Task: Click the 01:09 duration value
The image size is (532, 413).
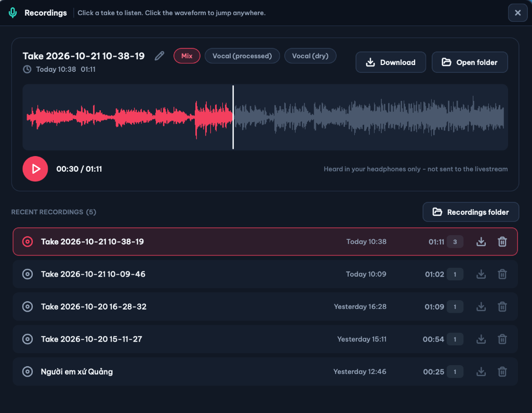Action: (x=434, y=307)
